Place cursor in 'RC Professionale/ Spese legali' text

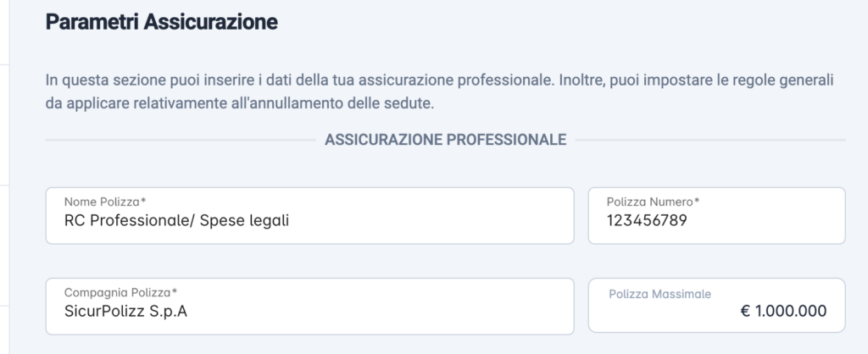point(176,221)
